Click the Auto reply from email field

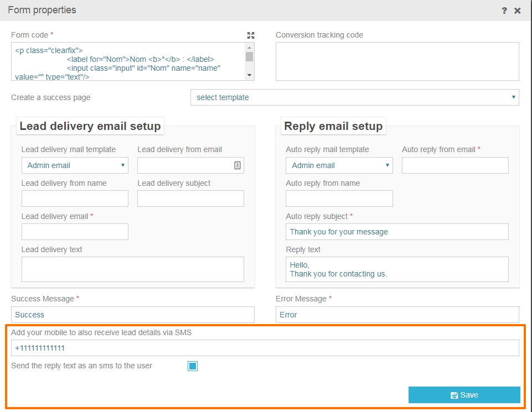tap(455, 165)
